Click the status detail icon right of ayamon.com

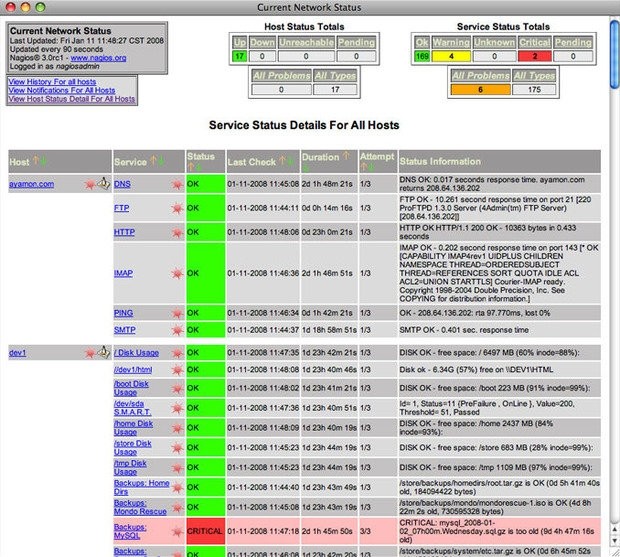[102, 184]
